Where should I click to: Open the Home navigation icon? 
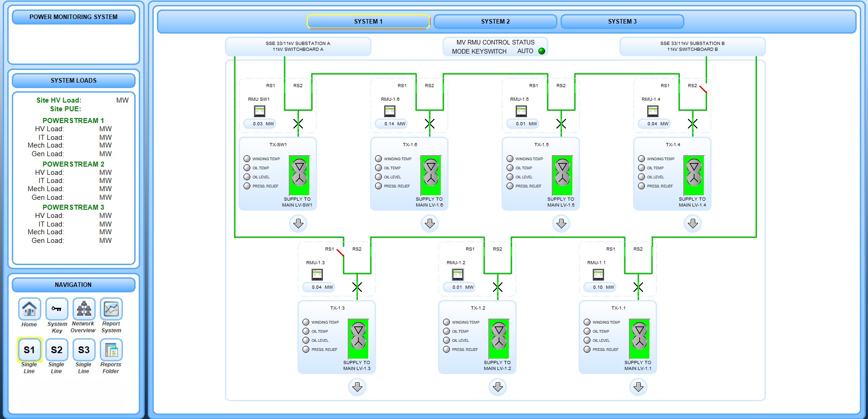[x=29, y=309]
